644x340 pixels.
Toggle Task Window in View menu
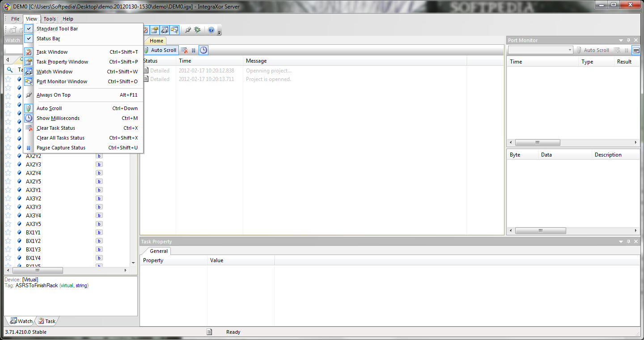83,52
